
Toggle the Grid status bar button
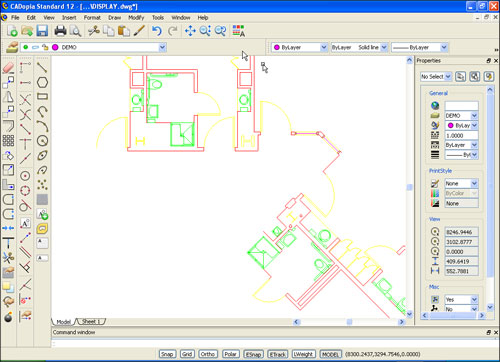point(187,354)
